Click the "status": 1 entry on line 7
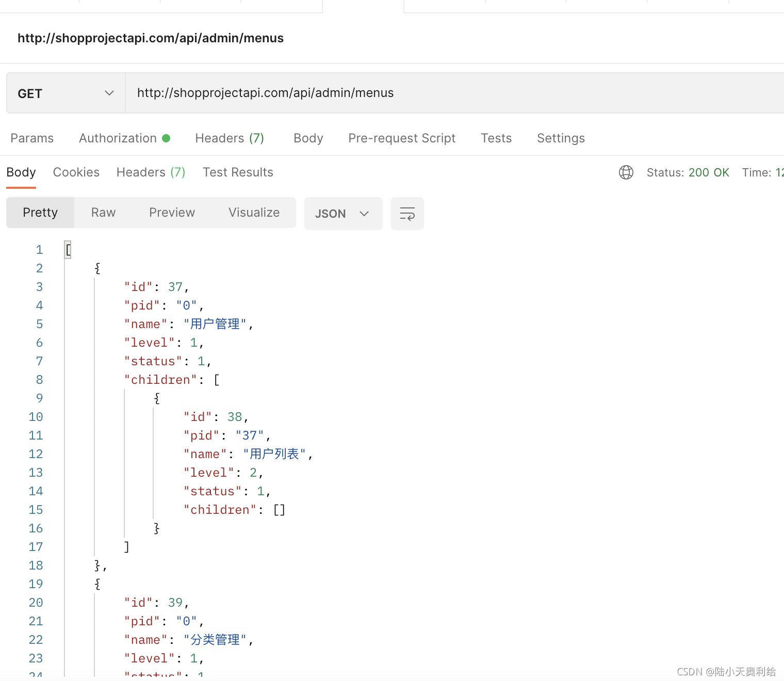 pyautogui.click(x=168, y=361)
